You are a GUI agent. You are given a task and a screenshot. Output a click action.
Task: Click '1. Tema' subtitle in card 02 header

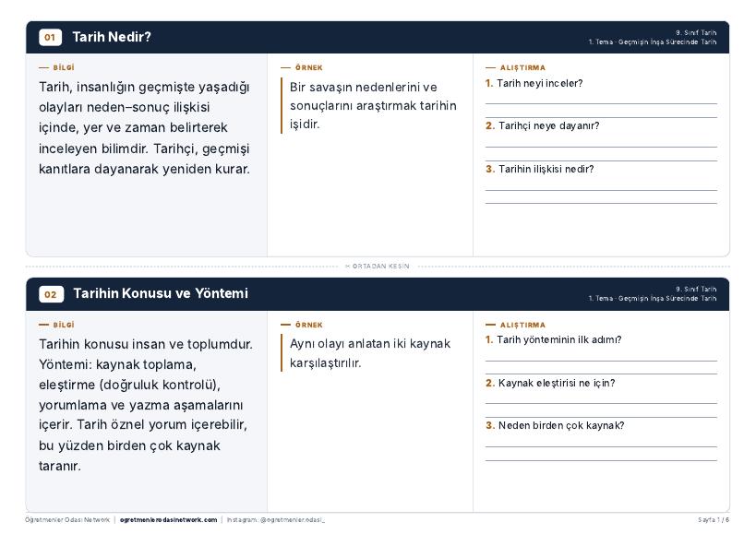coord(653,299)
